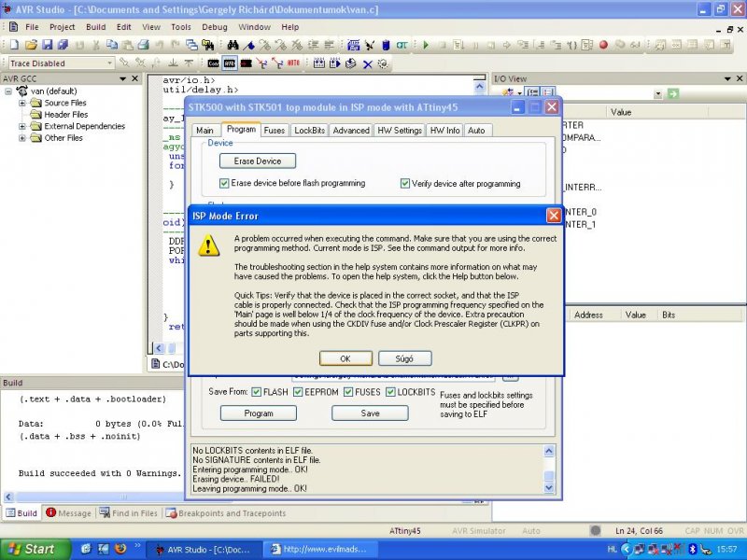Click the highlighted AVR programmer icon
Image resolution: width=747 pixels, height=560 pixels.
tap(229, 63)
